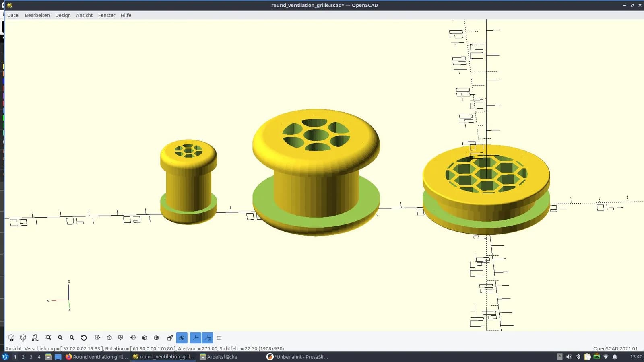Switch to the Front view cube icon
The width and height of the screenshot is (644, 362).
144,338
